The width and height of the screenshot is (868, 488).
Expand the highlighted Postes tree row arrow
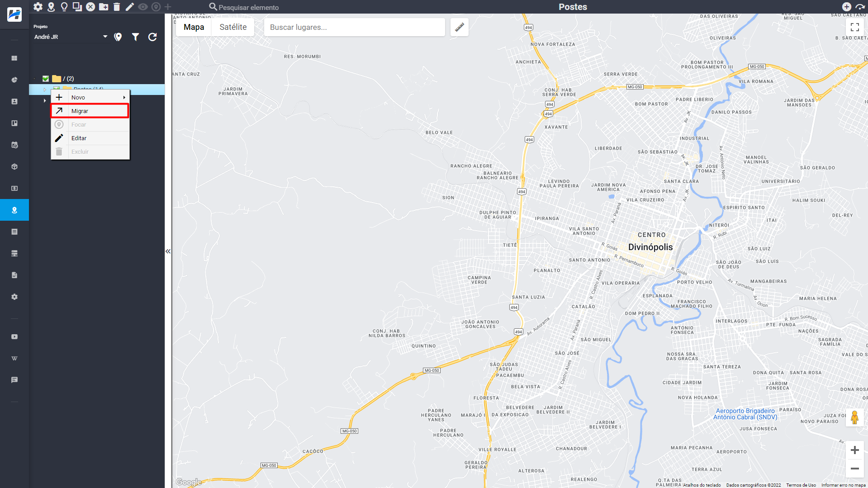tap(45, 89)
